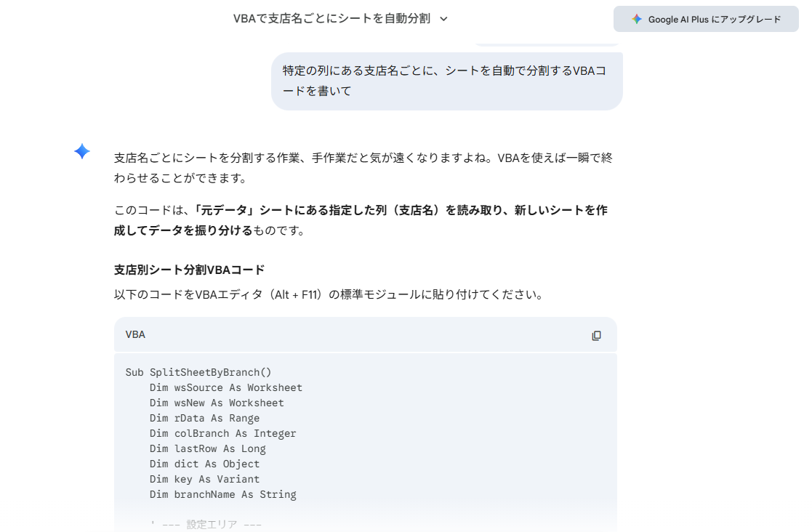
Task: Click the line "Sub SplitSheetByBranch()" in the code
Action: [x=198, y=372]
